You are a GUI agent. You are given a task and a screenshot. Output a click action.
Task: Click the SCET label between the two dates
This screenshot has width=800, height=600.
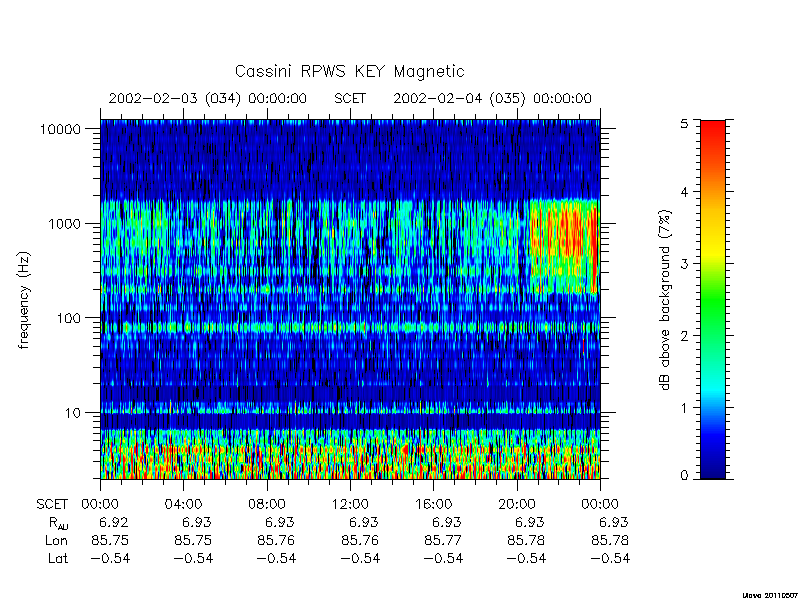350,98
